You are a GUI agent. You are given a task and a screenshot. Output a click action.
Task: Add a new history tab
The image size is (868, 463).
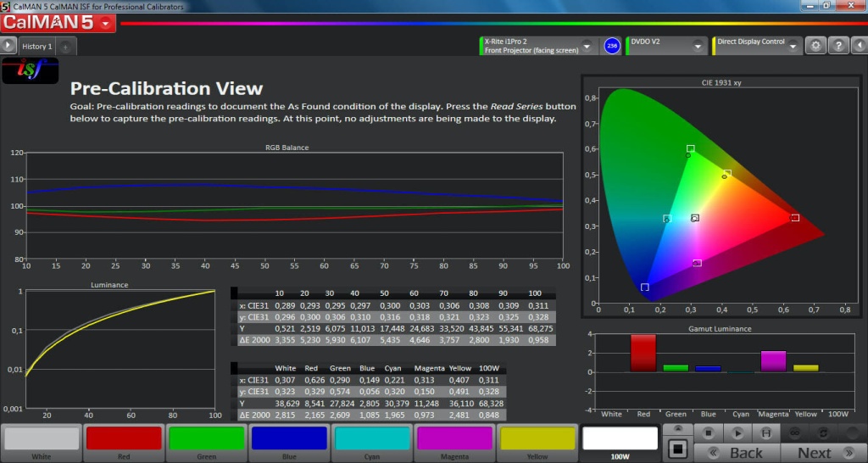[x=65, y=47]
